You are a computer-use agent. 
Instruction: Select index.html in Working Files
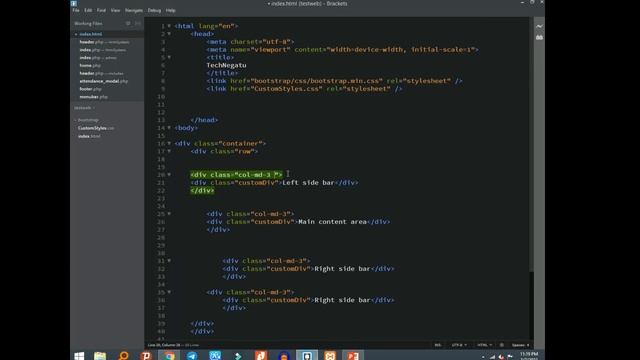pos(91,34)
